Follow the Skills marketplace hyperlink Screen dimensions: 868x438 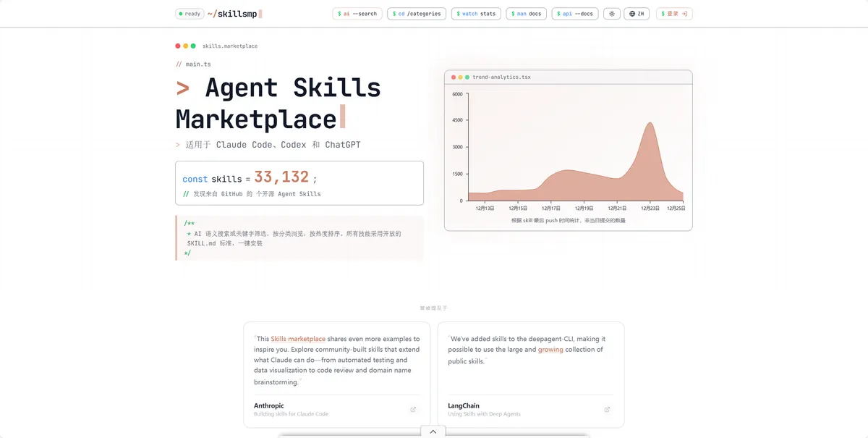tap(298, 339)
